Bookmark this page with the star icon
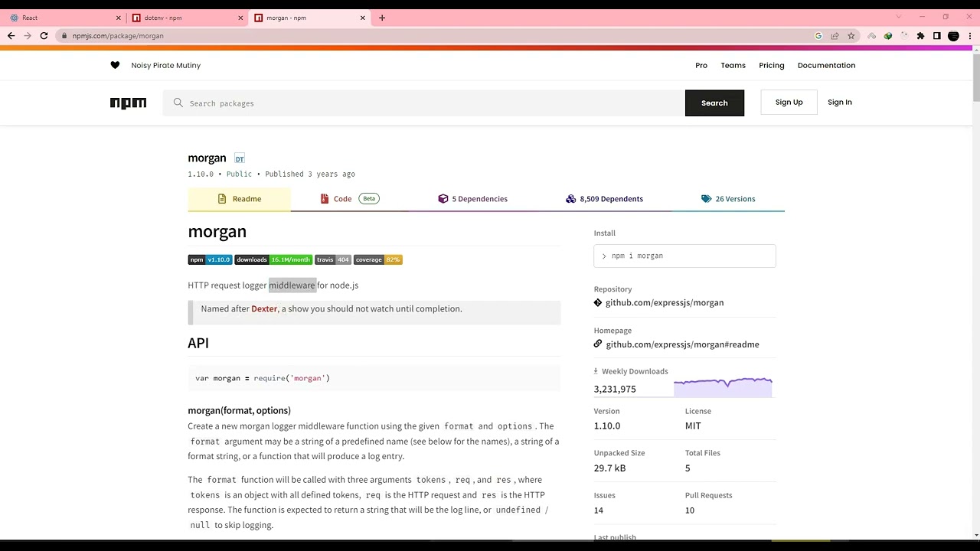 (x=851, y=36)
